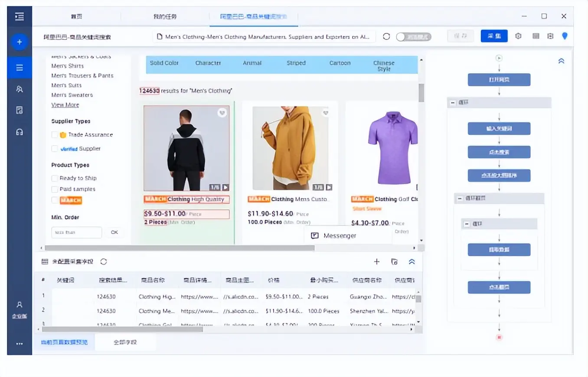Check the Trade Assurance checkbox
This screenshot has height=377, width=588.
(x=55, y=135)
